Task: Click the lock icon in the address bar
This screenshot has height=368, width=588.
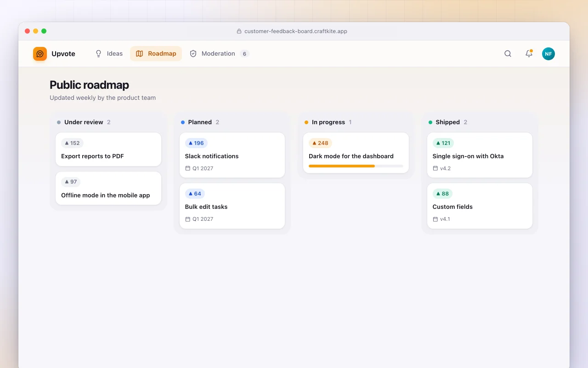Action: (x=239, y=31)
